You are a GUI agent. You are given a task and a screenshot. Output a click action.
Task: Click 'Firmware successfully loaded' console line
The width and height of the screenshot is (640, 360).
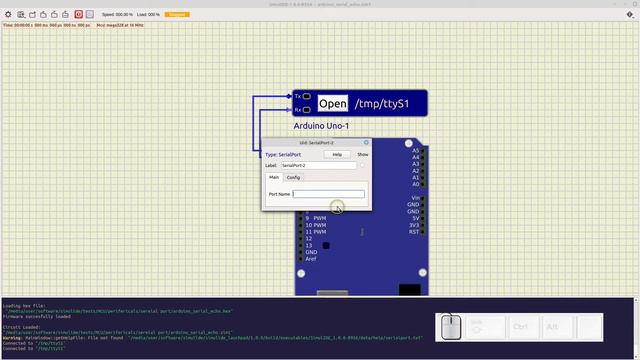click(37, 316)
